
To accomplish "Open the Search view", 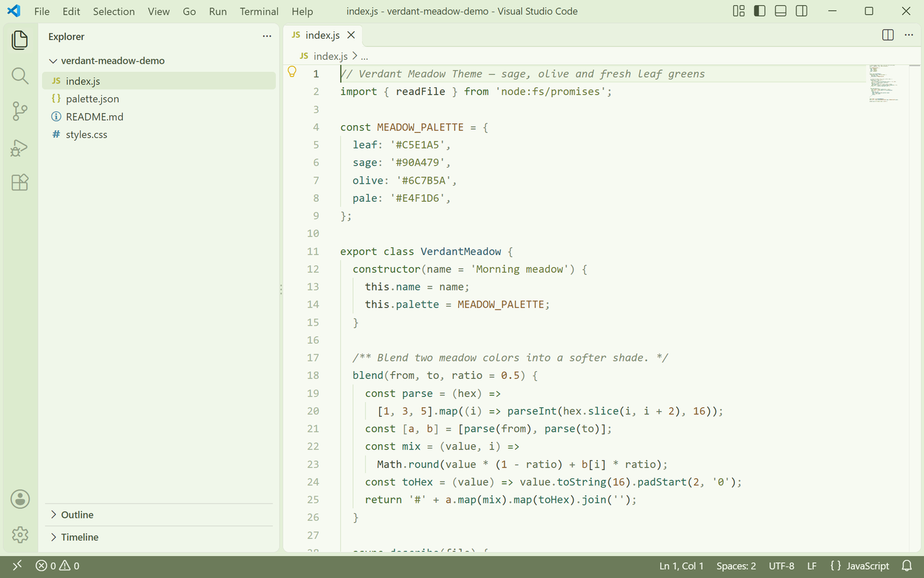I will 20,76.
